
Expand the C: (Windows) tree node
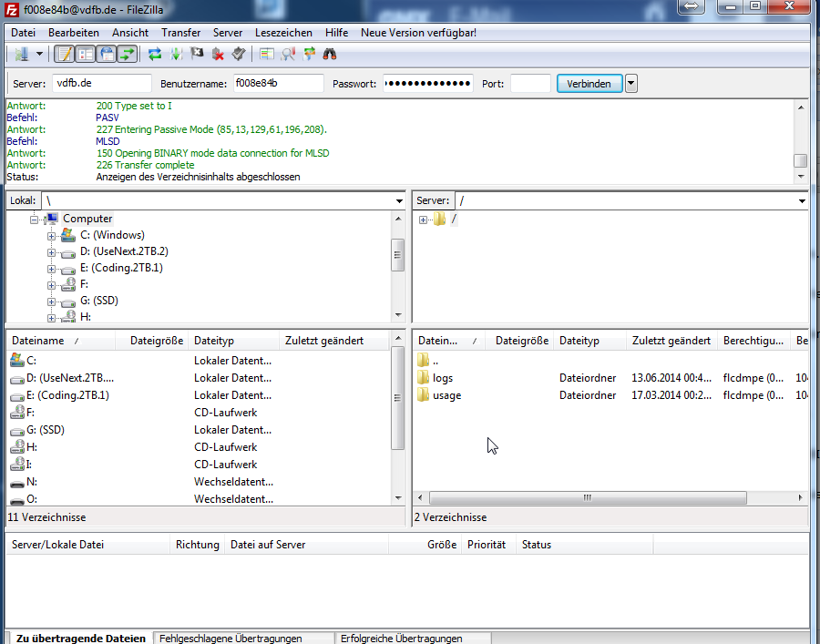pyautogui.click(x=52, y=235)
